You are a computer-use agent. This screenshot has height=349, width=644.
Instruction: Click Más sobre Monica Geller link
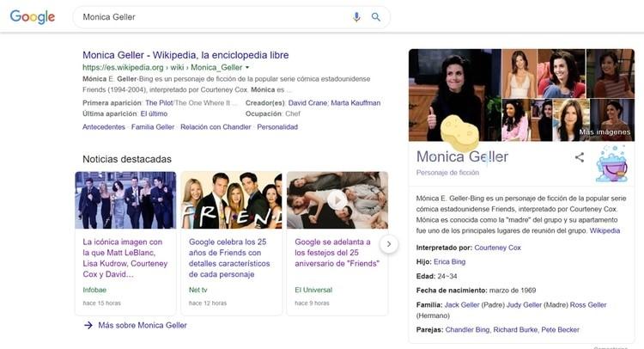tap(143, 325)
